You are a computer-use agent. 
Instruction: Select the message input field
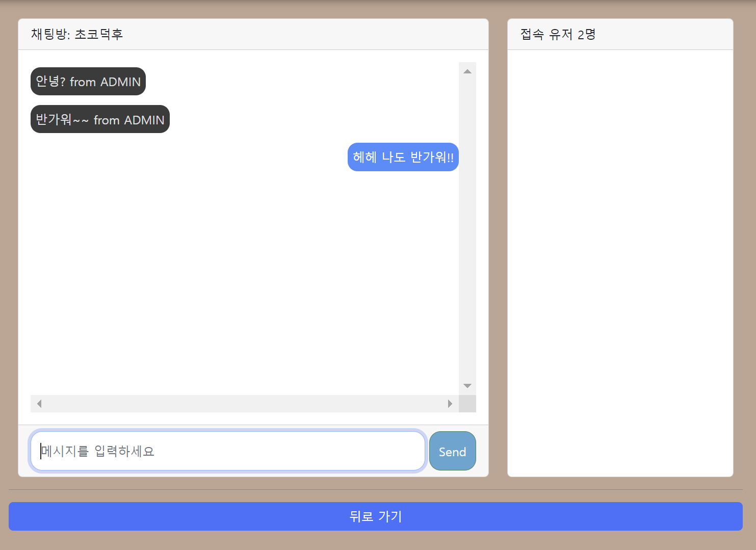coord(227,451)
